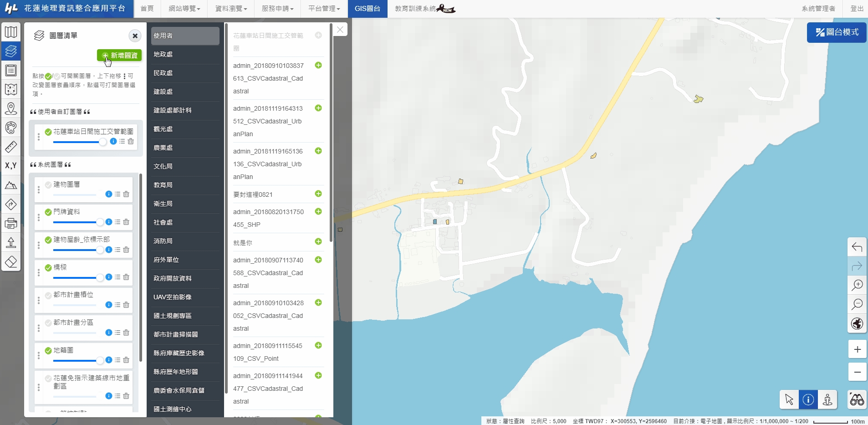Click the 圖台模式 button
Image resolution: width=868 pixels, height=425 pixels.
(837, 32)
